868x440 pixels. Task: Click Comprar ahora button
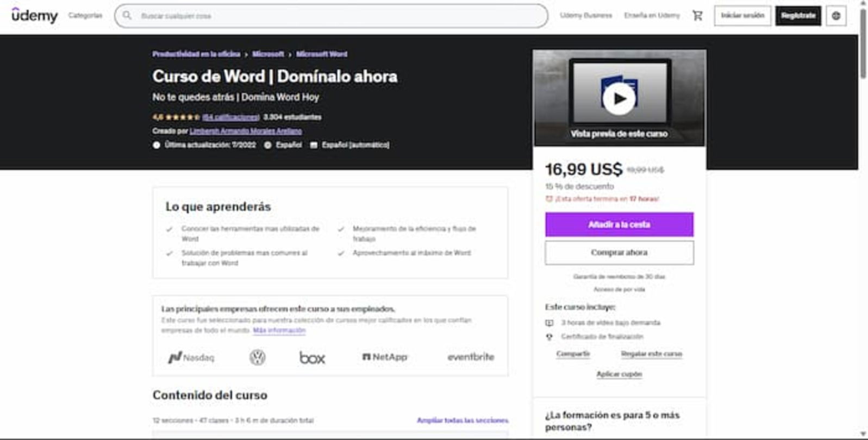(619, 253)
